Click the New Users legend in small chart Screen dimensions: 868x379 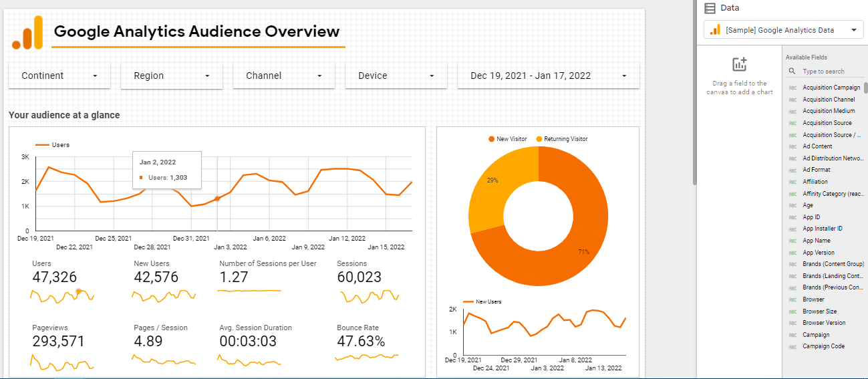(482, 301)
